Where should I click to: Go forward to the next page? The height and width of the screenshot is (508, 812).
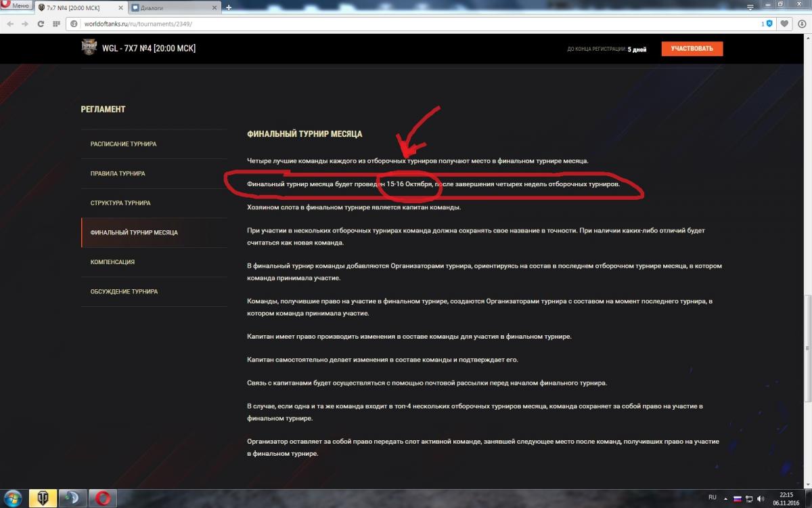(24, 23)
